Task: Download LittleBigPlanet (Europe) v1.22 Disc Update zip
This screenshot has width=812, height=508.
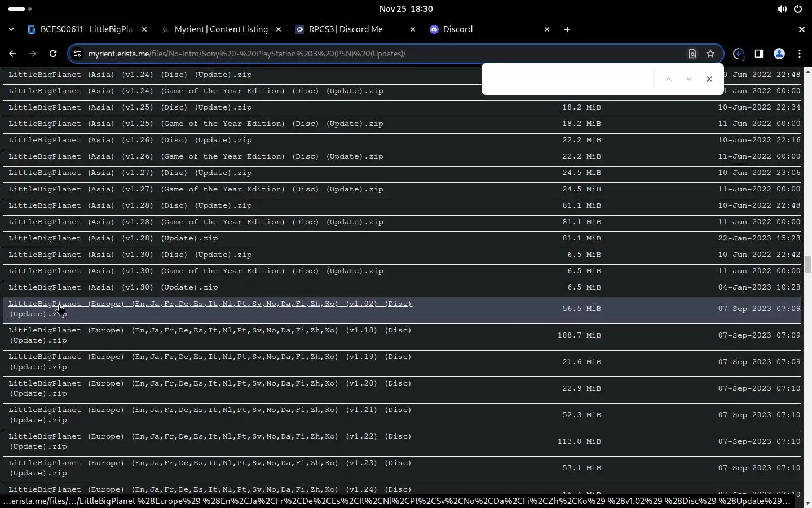Action: coord(210,441)
